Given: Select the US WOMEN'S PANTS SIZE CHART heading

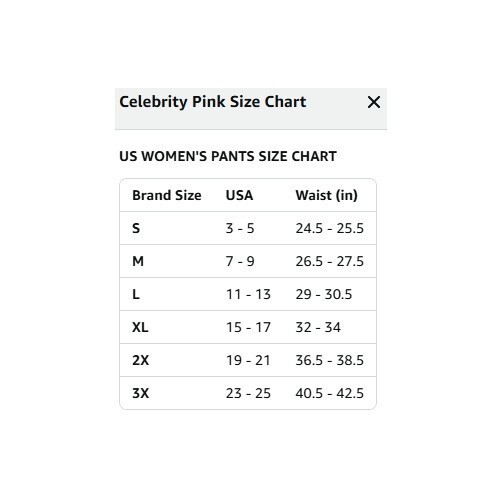Looking at the screenshot, I should coord(228,156).
